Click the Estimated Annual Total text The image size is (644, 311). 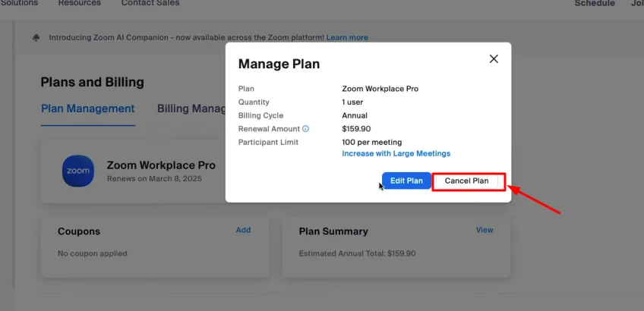[358, 253]
